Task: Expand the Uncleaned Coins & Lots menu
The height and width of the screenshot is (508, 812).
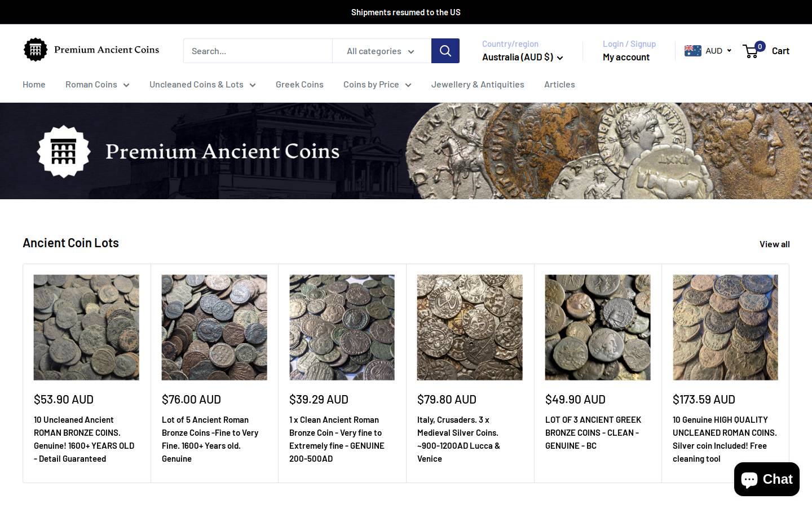Action: point(202,85)
